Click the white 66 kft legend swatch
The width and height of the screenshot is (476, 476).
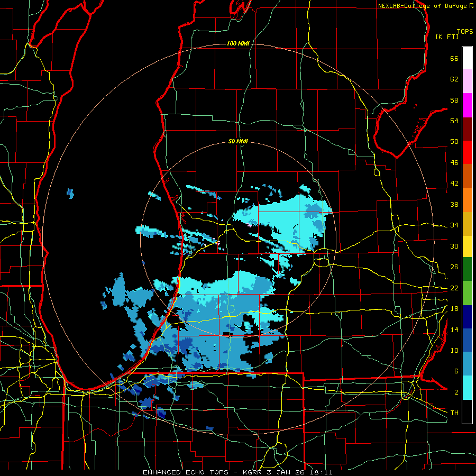click(467, 58)
